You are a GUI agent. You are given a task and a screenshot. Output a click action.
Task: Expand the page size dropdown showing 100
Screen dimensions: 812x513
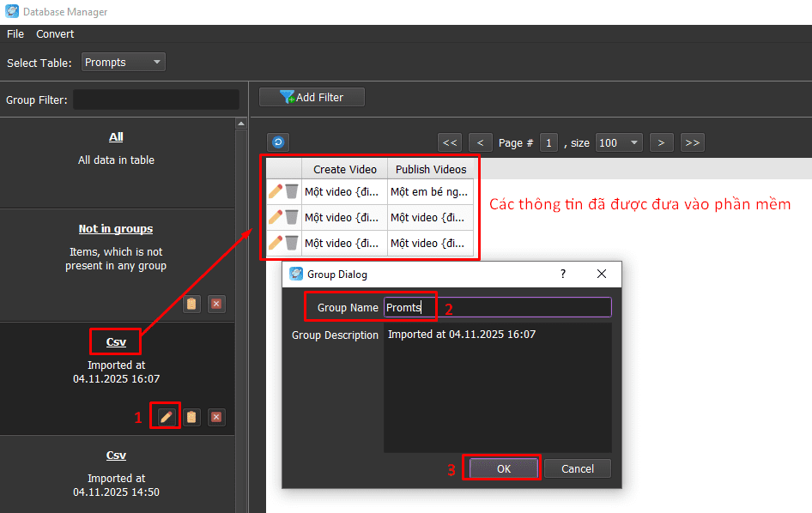[619, 142]
